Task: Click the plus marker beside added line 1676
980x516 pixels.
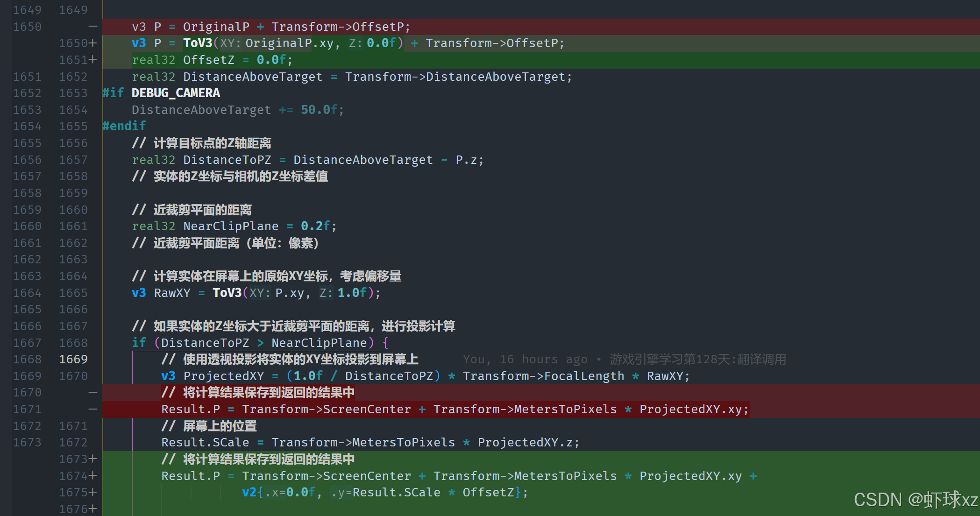Action: click(92, 509)
